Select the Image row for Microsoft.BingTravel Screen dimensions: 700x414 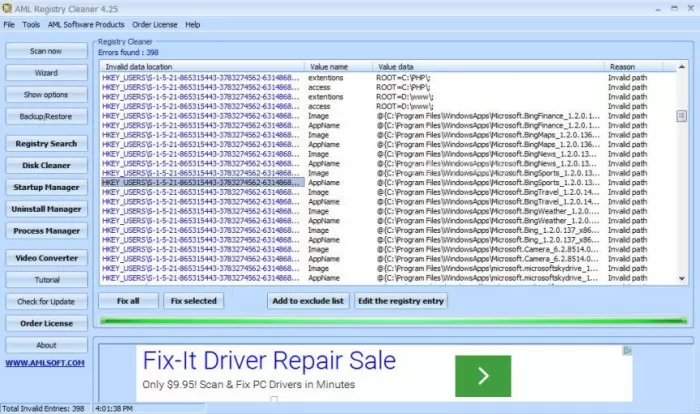tap(388, 192)
